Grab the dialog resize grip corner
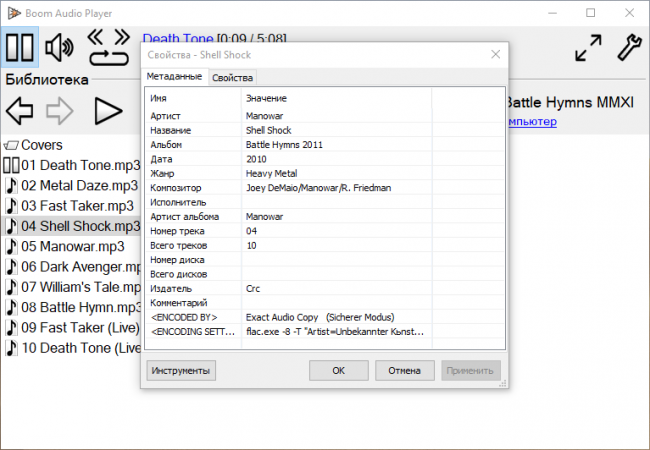 503,384
